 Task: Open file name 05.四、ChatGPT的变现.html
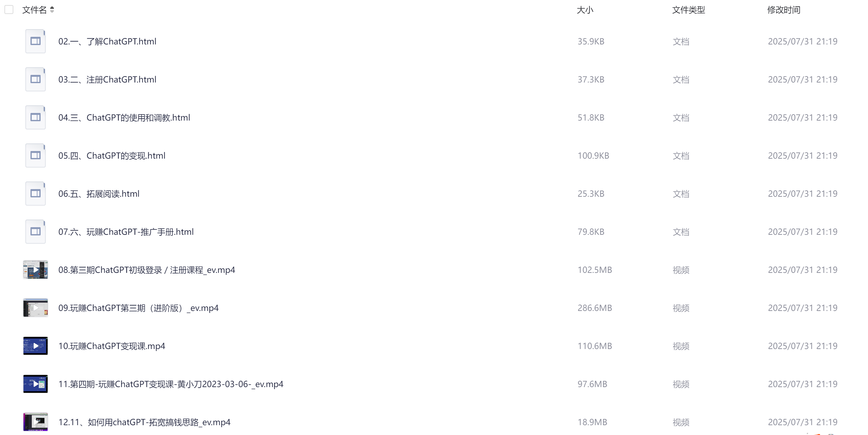112,156
